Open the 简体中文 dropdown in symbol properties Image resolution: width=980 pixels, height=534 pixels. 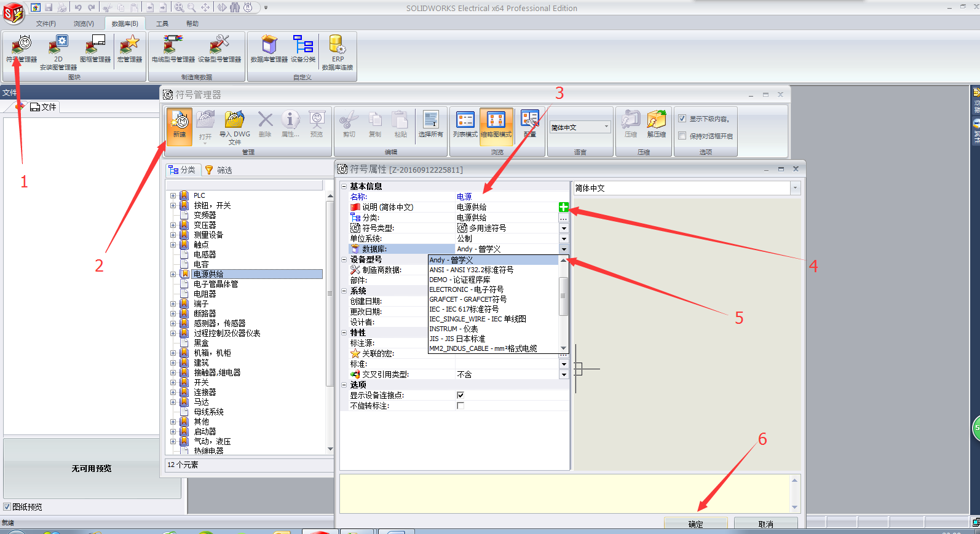click(x=796, y=188)
